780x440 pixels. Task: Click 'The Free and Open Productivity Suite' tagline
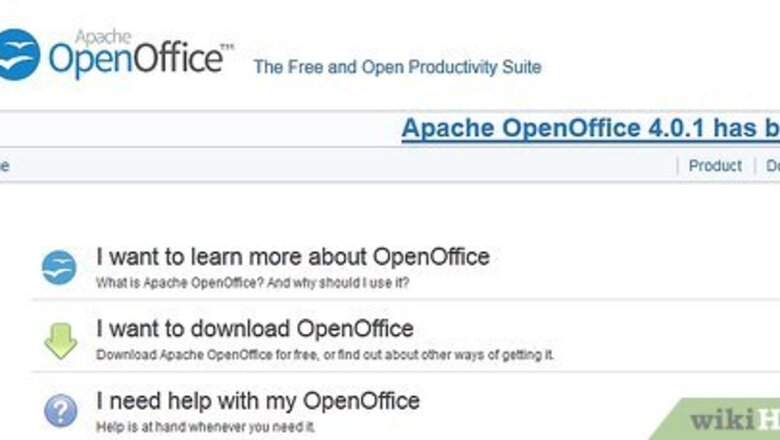point(397,67)
